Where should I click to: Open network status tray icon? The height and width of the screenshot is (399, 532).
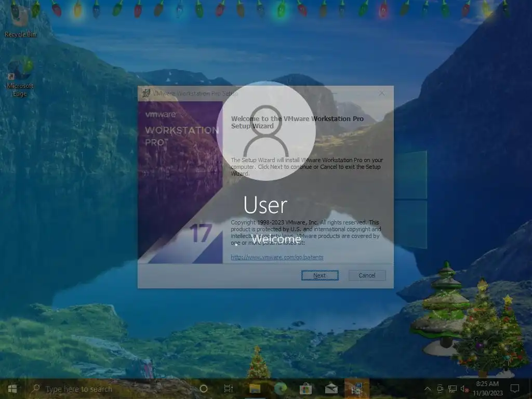tap(453, 389)
